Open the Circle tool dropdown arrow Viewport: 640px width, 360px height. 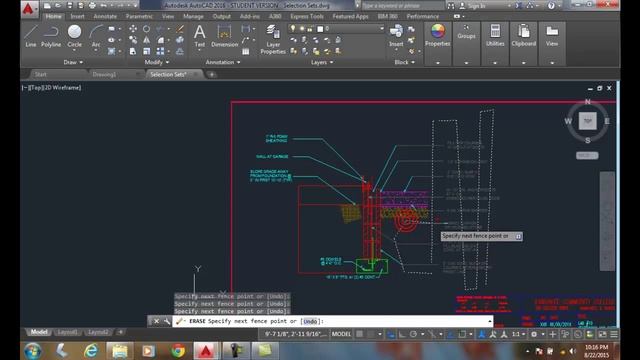(x=74, y=51)
